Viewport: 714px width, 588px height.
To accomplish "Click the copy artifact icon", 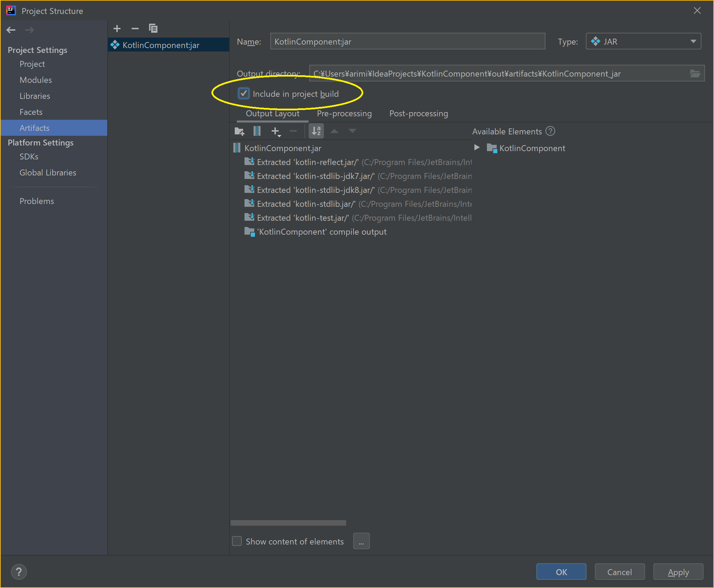I will [153, 29].
